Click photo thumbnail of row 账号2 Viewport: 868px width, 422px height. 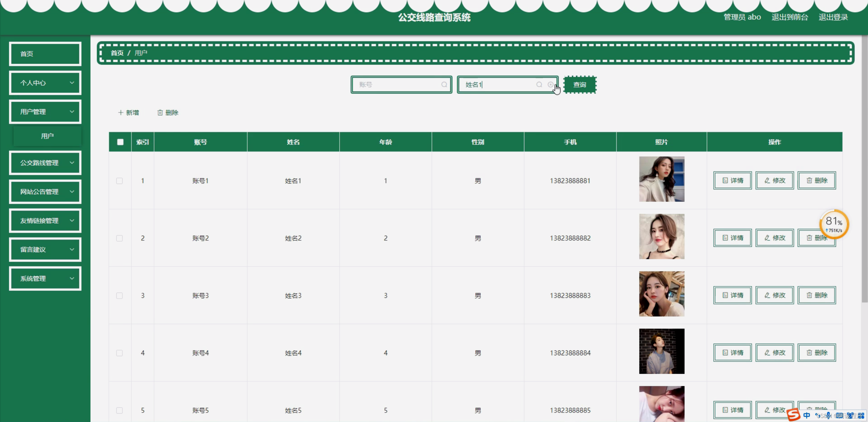coord(661,237)
